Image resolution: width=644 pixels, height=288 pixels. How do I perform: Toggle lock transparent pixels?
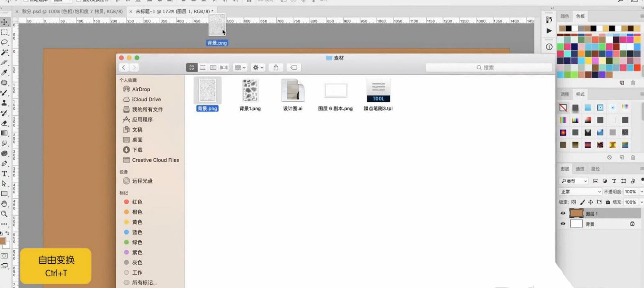[574, 202]
